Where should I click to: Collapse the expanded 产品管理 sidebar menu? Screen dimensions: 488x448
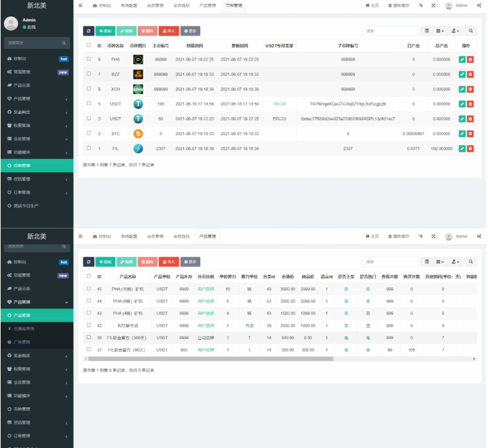coord(36,302)
